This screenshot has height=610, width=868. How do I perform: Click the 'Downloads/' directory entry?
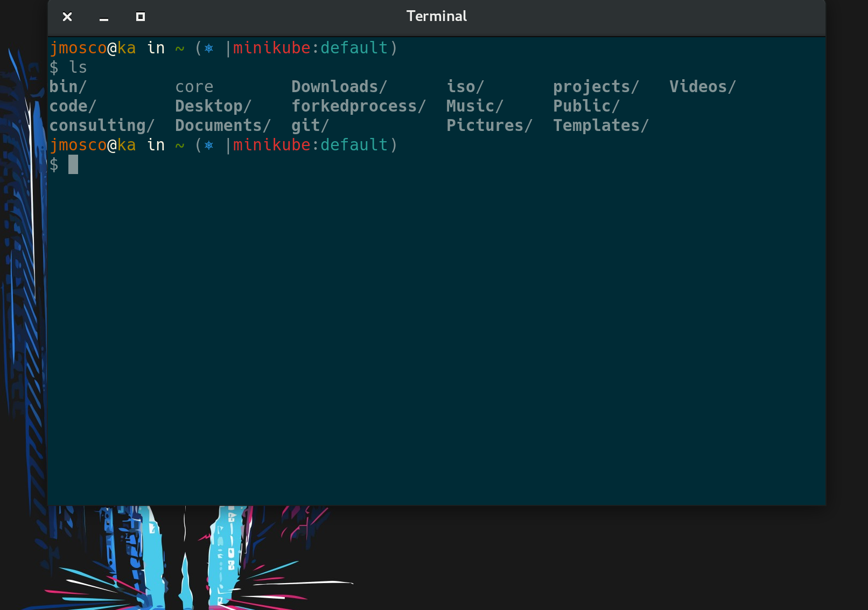pyautogui.click(x=339, y=86)
